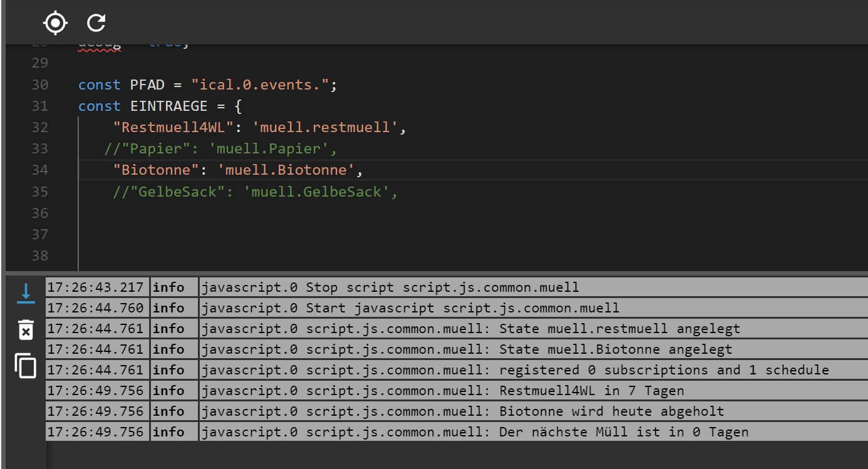Click line number 34 in gutter

40,170
